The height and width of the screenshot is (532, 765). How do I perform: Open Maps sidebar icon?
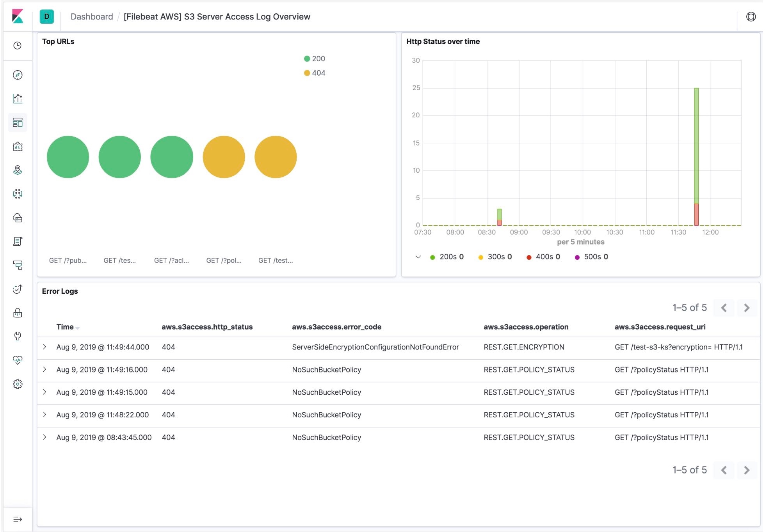pyautogui.click(x=18, y=170)
